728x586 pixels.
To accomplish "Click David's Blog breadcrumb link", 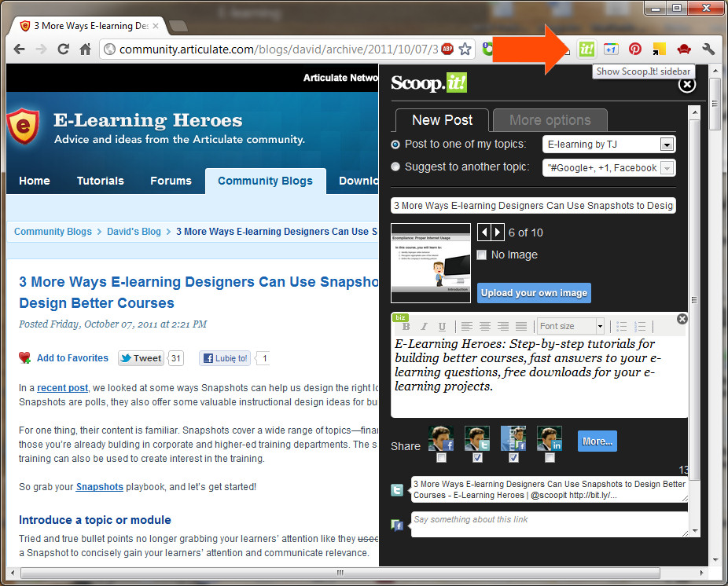I will click(134, 232).
